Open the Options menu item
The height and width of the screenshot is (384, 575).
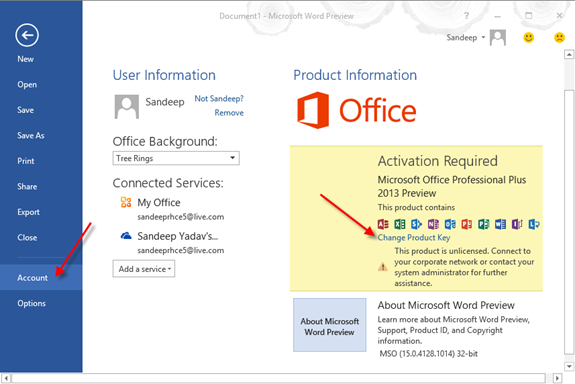[x=32, y=303]
